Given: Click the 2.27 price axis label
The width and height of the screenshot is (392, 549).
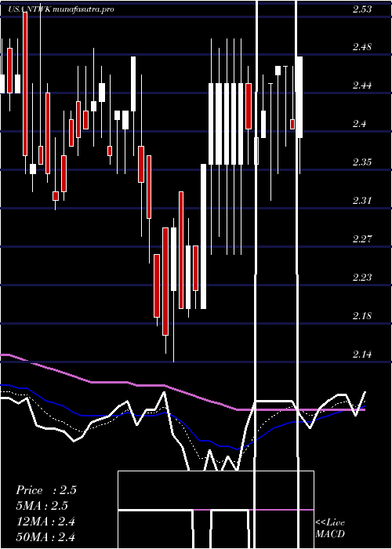Looking at the screenshot, I should click(x=362, y=239).
